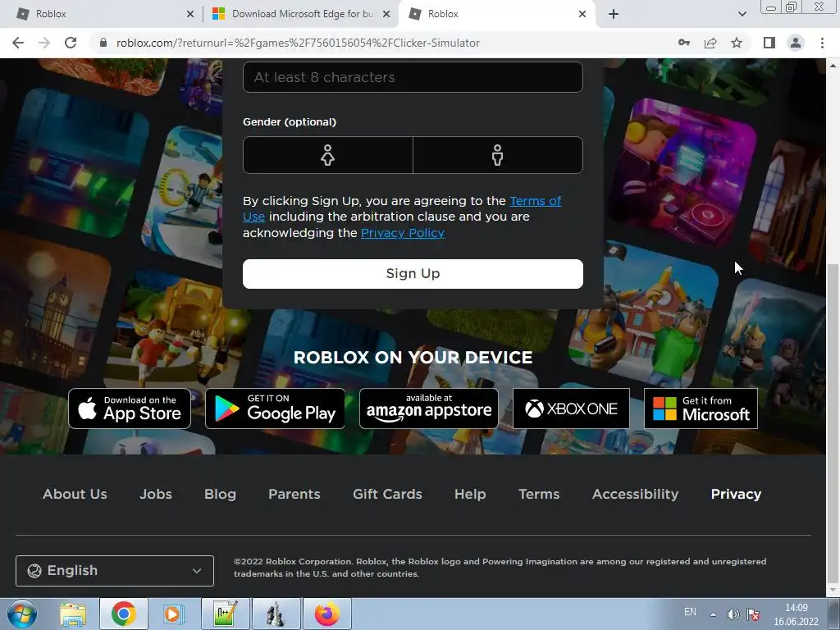Select the female gender icon
Image resolution: width=840 pixels, height=630 pixels.
(x=328, y=155)
